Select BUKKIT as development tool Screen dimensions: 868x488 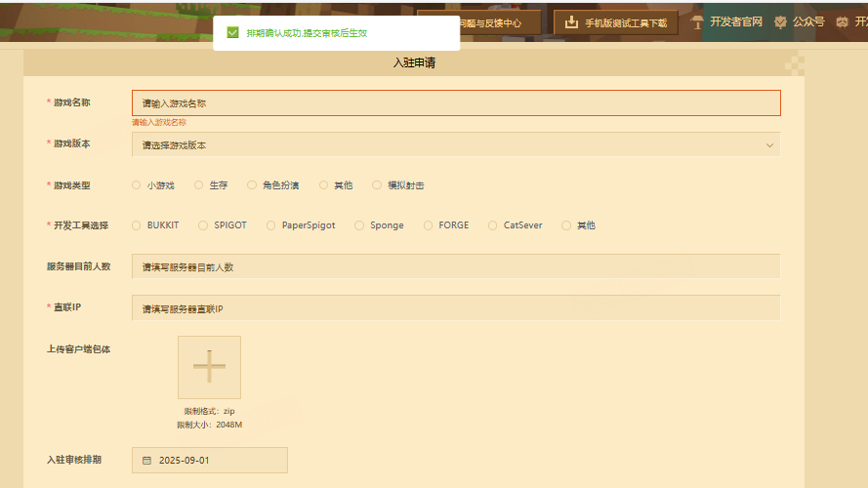pos(137,225)
